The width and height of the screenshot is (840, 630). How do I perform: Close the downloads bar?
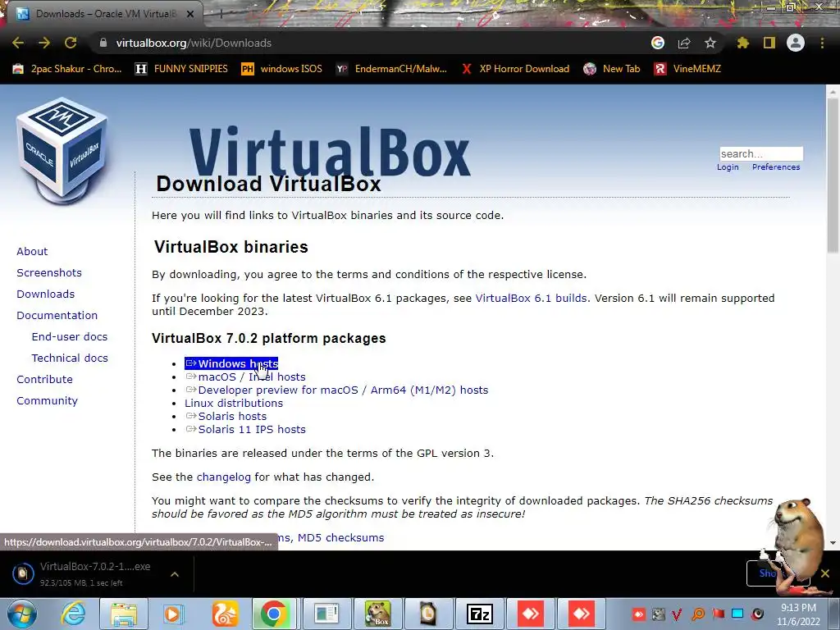pyautogui.click(x=825, y=573)
